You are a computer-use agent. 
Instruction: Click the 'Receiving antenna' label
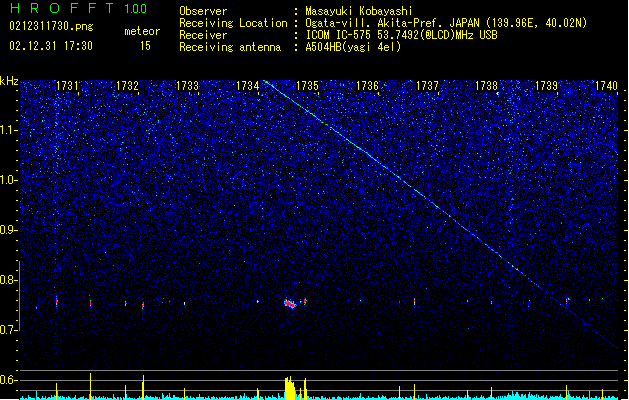pos(230,47)
